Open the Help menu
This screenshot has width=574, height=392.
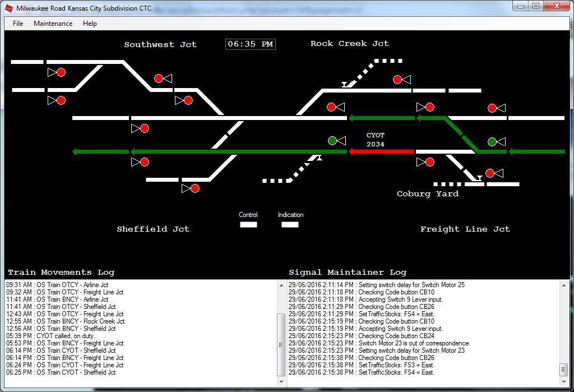pos(90,24)
